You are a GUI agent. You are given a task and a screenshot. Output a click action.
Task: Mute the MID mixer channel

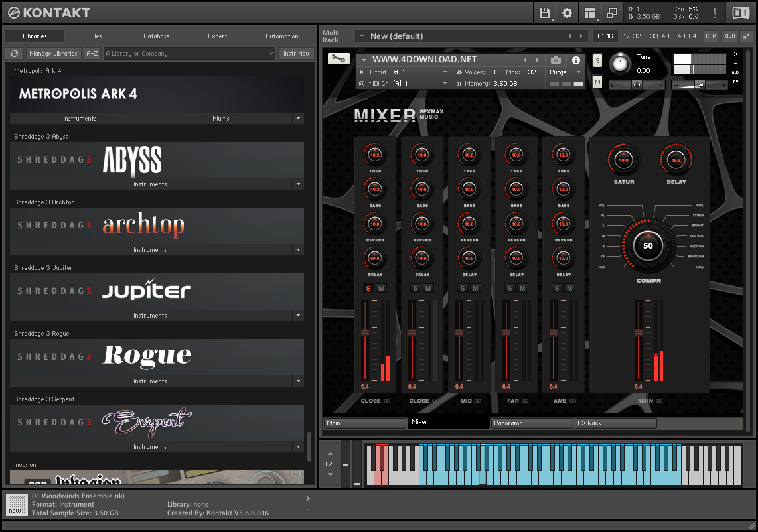(475, 289)
